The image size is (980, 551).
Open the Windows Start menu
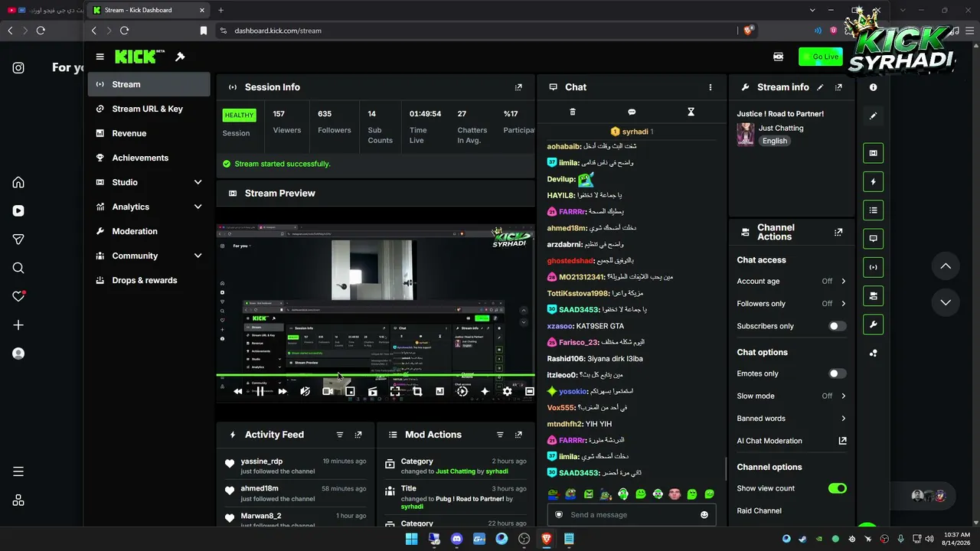(x=412, y=539)
